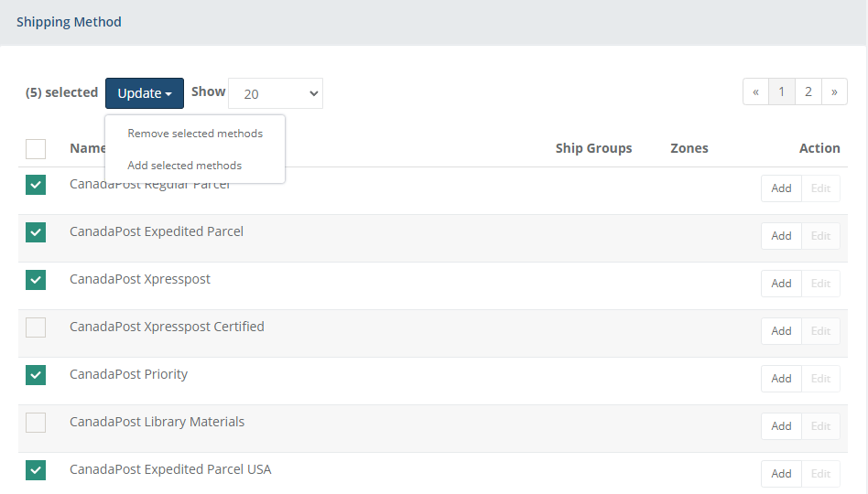Screen dimensions: 868x494
Task: Click the Action column header
Action: tap(819, 148)
